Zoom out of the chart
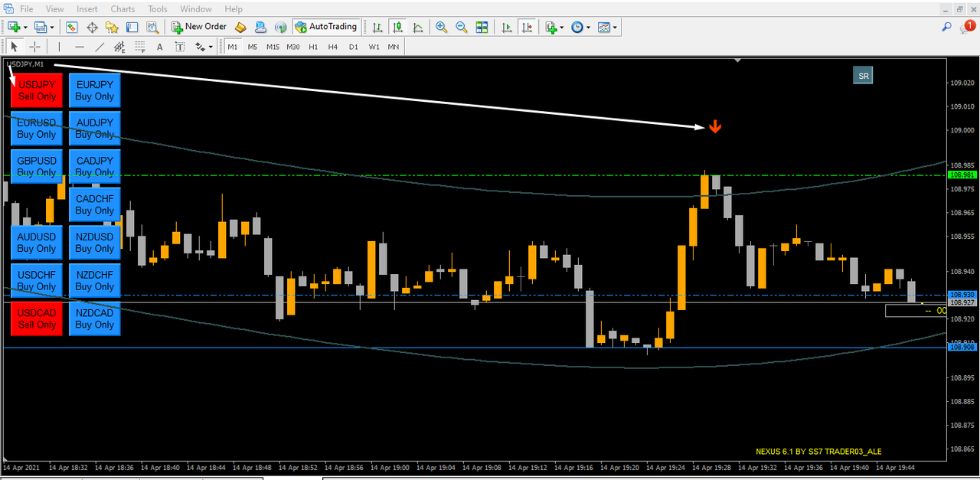The height and width of the screenshot is (480, 980). click(x=462, y=27)
